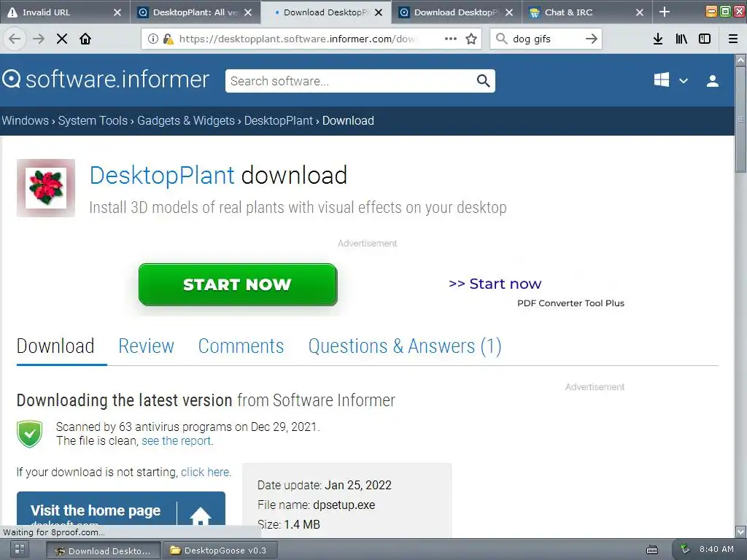Viewport: 747px width, 560px height.
Task: Open the downloads arrow icon in toolbar
Action: click(658, 39)
